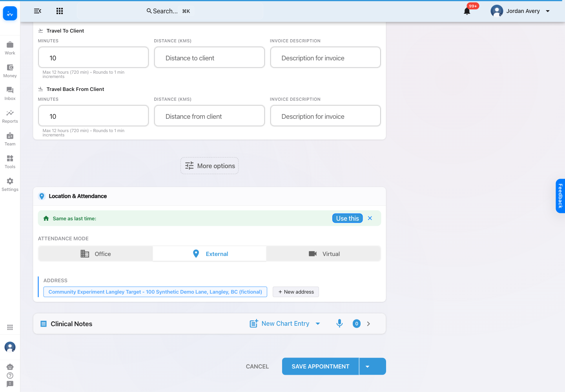Open the Team section
This screenshot has height=392, width=565.
10,139
